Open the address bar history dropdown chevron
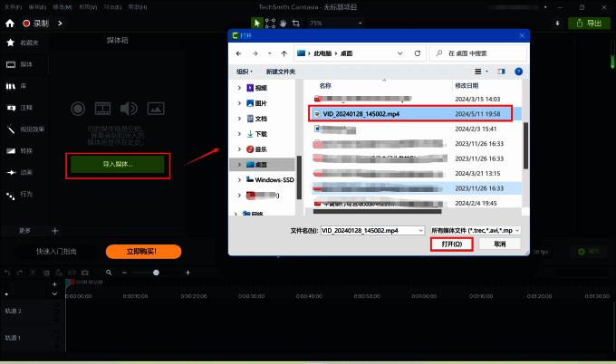 pos(399,53)
